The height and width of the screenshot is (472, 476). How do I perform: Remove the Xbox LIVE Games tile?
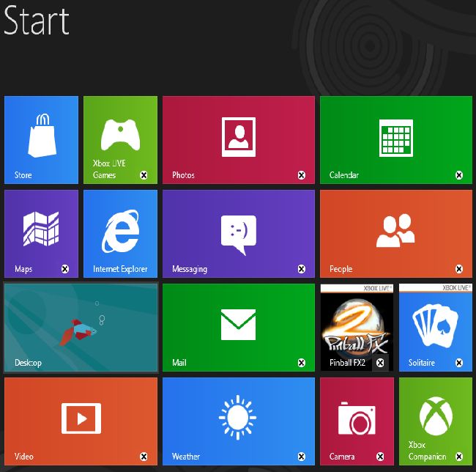coord(144,175)
